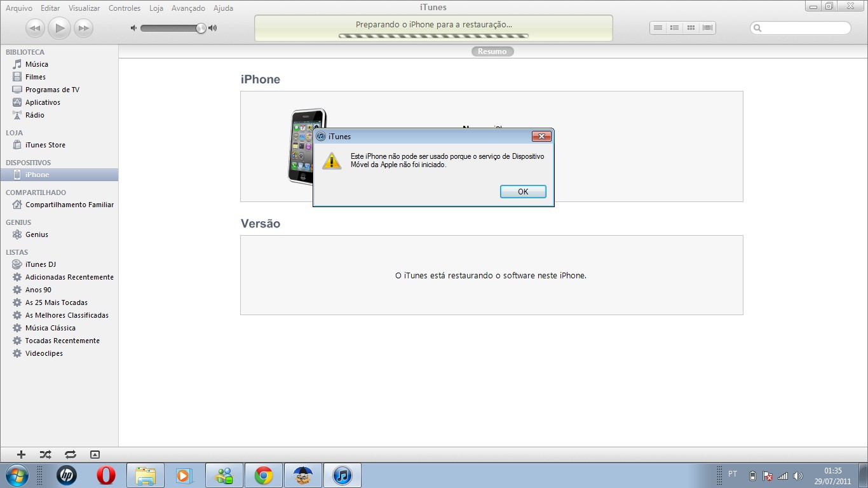The height and width of the screenshot is (488, 868).
Task: Open Google Chrome from the taskbar
Action: point(264,475)
